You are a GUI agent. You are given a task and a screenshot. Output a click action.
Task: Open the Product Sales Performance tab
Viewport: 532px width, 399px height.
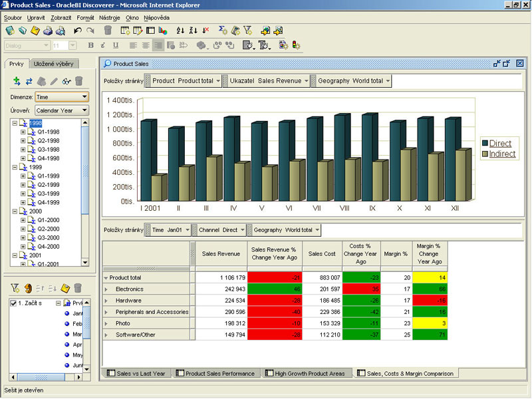216,374
